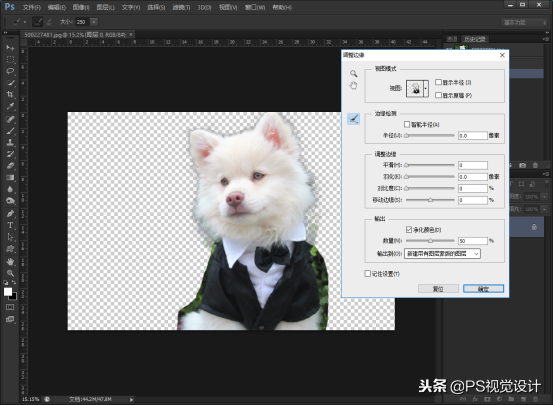
Task: Uncheck the 净化颜色 checkbox
Action: point(409,230)
